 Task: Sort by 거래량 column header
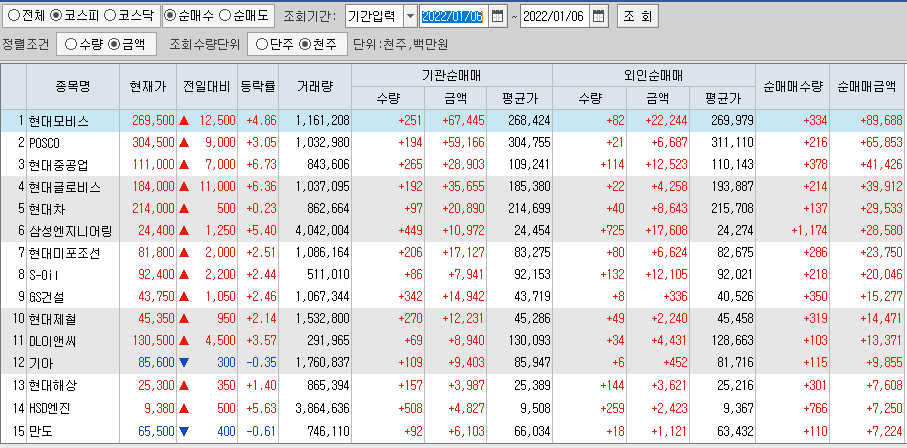[315, 87]
